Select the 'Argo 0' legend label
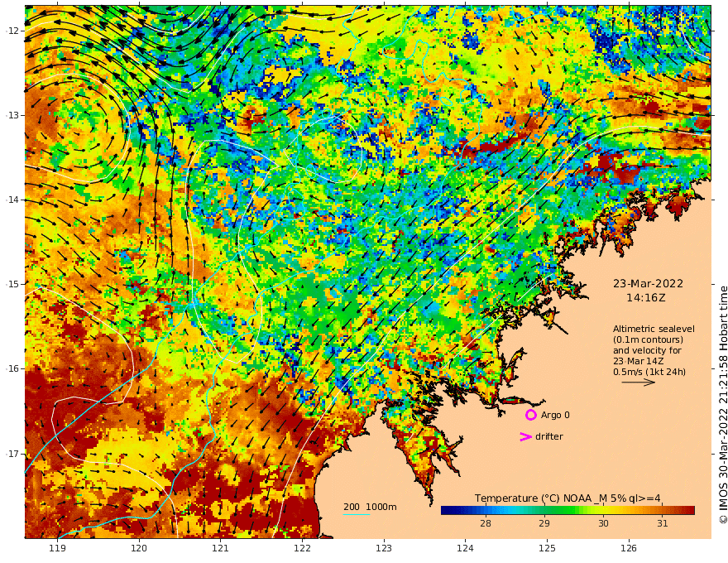The image size is (728, 563). (555, 415)
